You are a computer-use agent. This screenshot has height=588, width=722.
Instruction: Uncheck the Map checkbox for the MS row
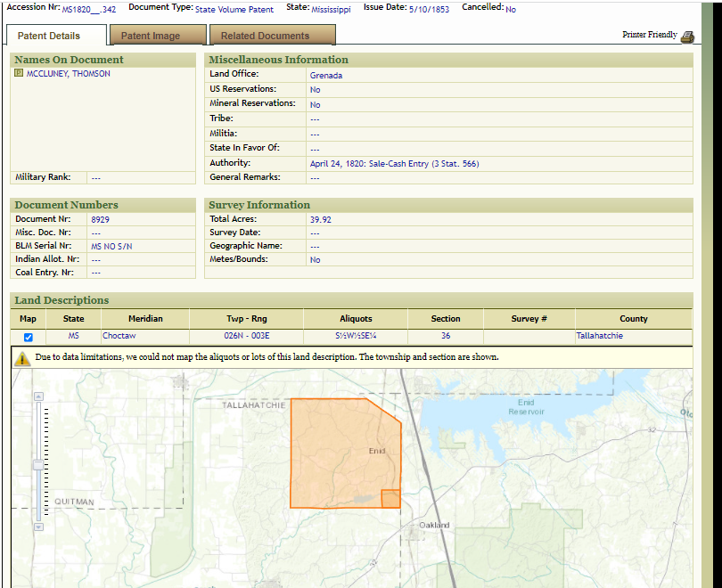(29, 337)
